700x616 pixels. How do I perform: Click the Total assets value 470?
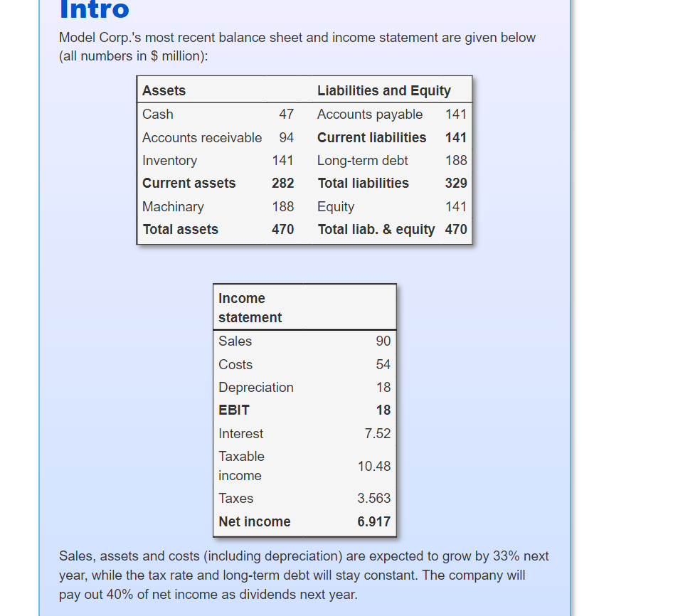click(x=282, y=229)
